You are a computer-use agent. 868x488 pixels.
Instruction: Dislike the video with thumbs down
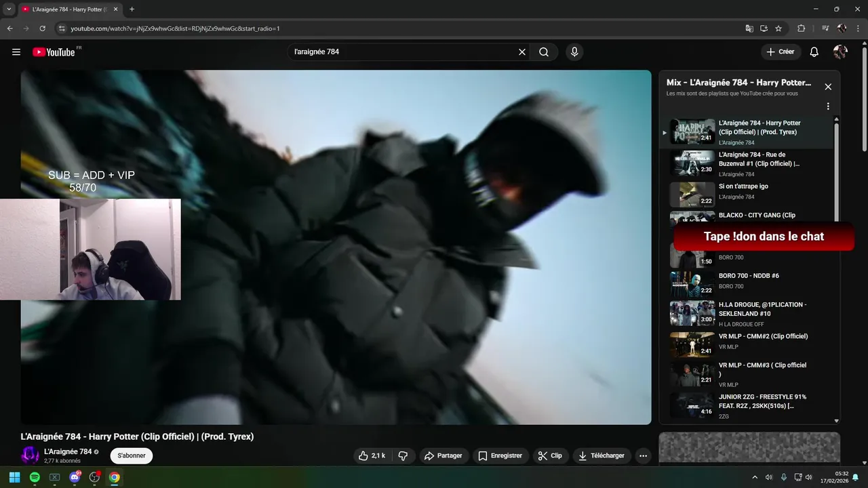(x=403, y=456)
